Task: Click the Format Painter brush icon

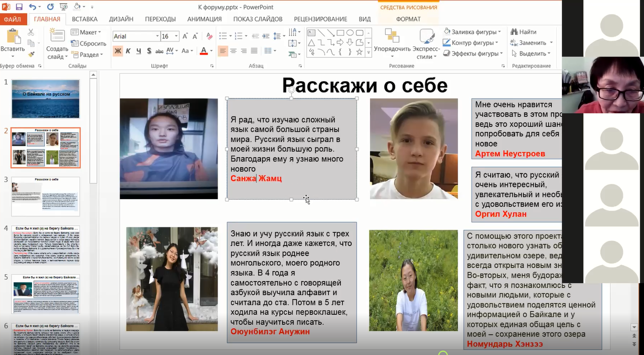Action: click(31, 54)
